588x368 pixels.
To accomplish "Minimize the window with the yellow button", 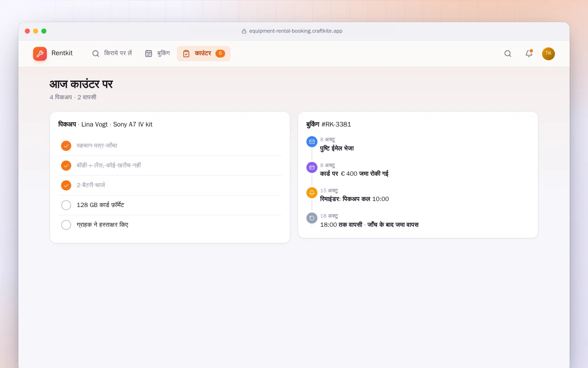I will click(36, 31).
